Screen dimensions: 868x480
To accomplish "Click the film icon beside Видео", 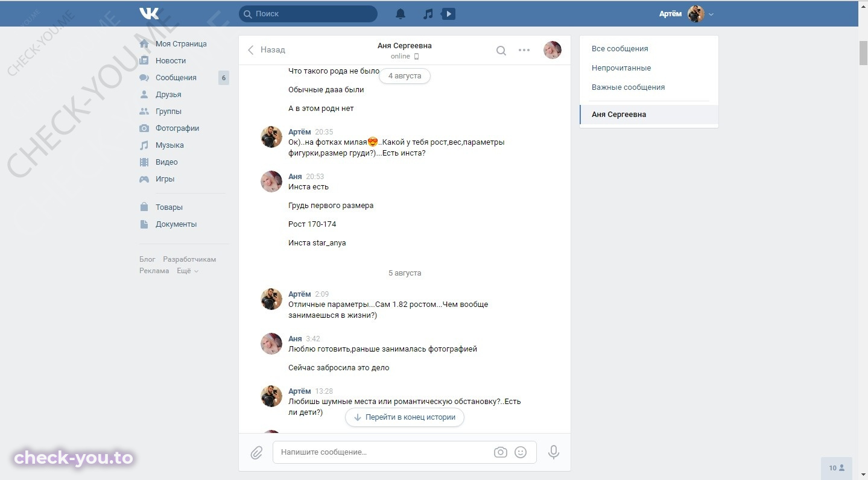I will coord(144,162).
